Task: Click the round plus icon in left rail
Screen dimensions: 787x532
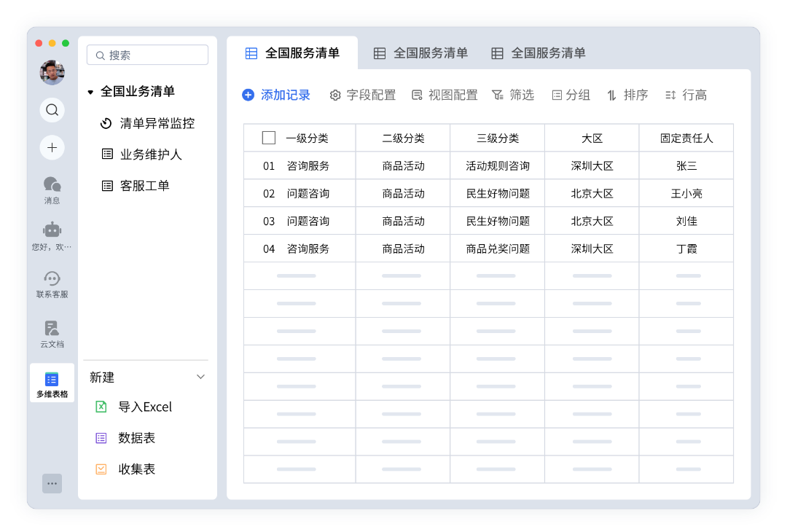Action: [x=52, y=147]
